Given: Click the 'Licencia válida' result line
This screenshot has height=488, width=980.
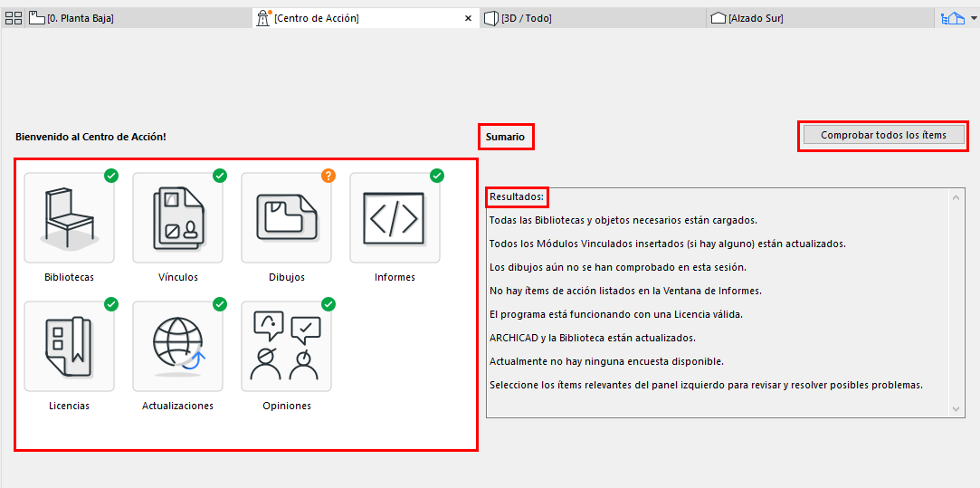Looking at the screenshot, I should tap(616, 315).
